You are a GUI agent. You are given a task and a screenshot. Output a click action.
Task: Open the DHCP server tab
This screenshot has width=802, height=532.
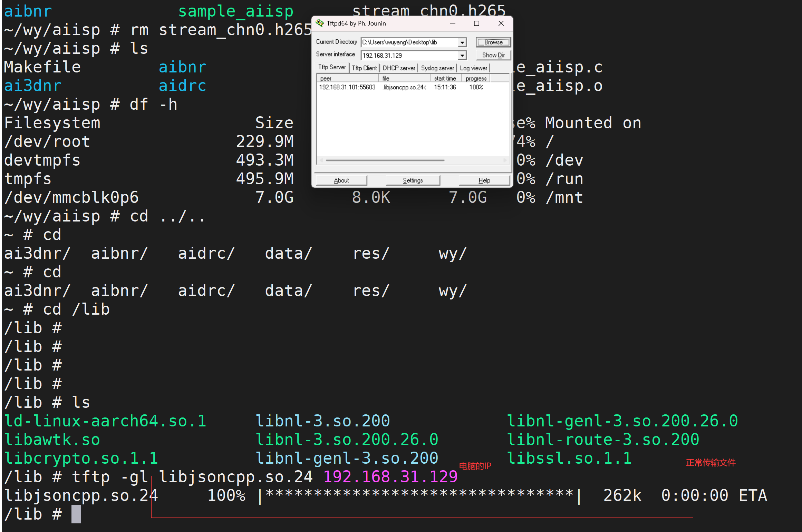coord(399,68)
